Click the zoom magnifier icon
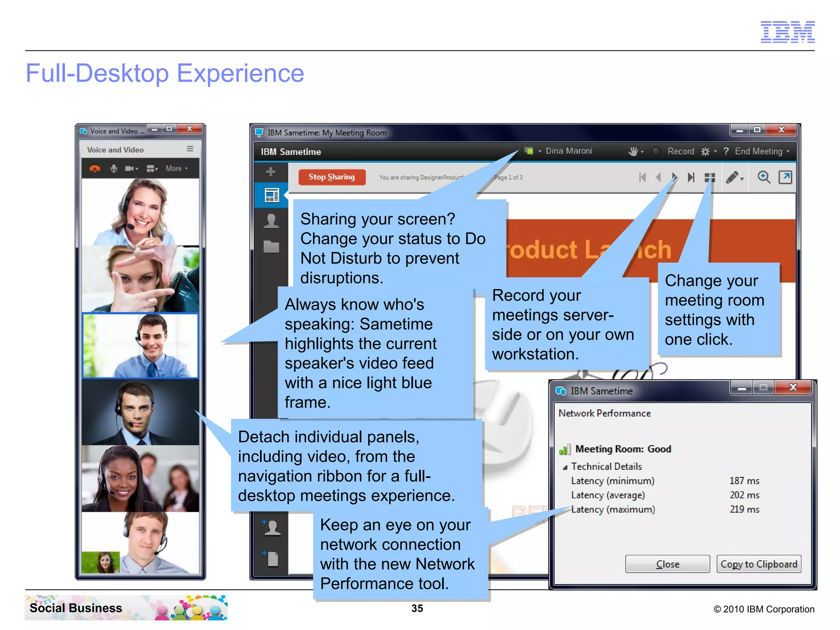Screen dimensions: 840x630 click(764, 177)
